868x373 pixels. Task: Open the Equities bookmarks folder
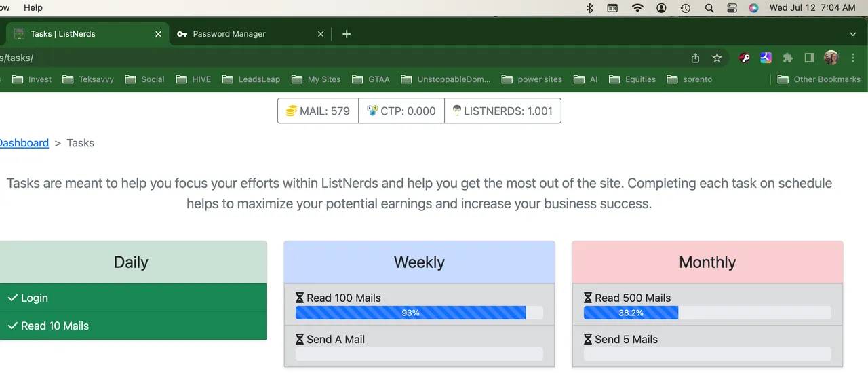[632, 79]
